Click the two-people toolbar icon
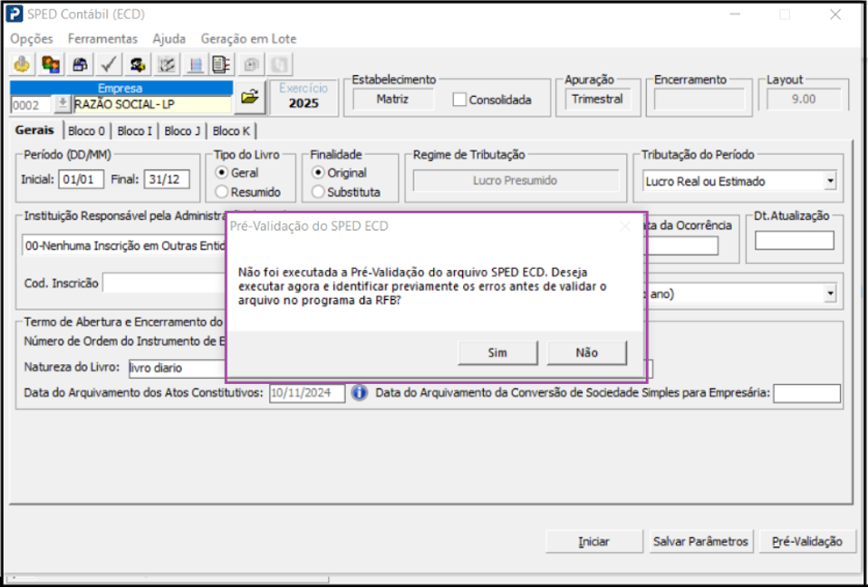868x588 pixels. pos(52,64)
